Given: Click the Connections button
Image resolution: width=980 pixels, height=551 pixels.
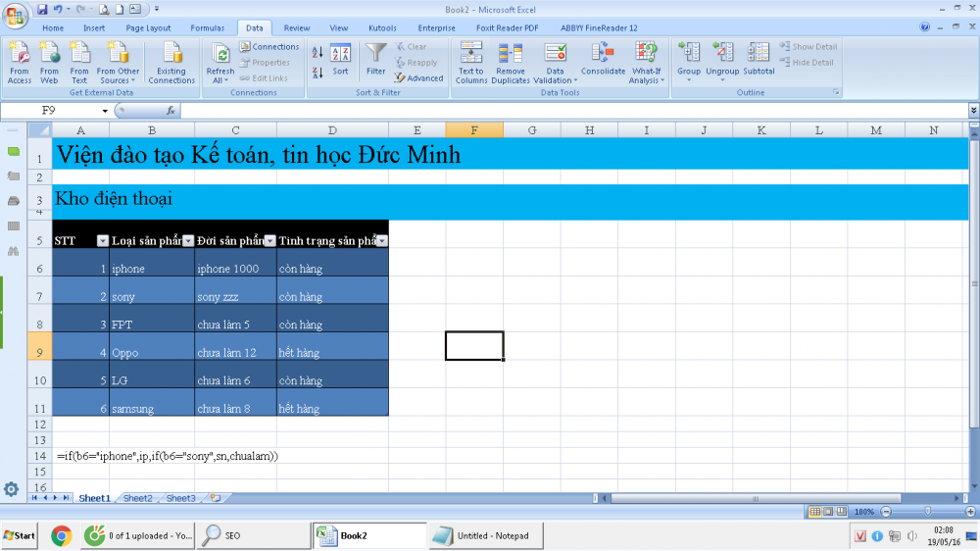Looking at the screenshot, I should point(269,46).
